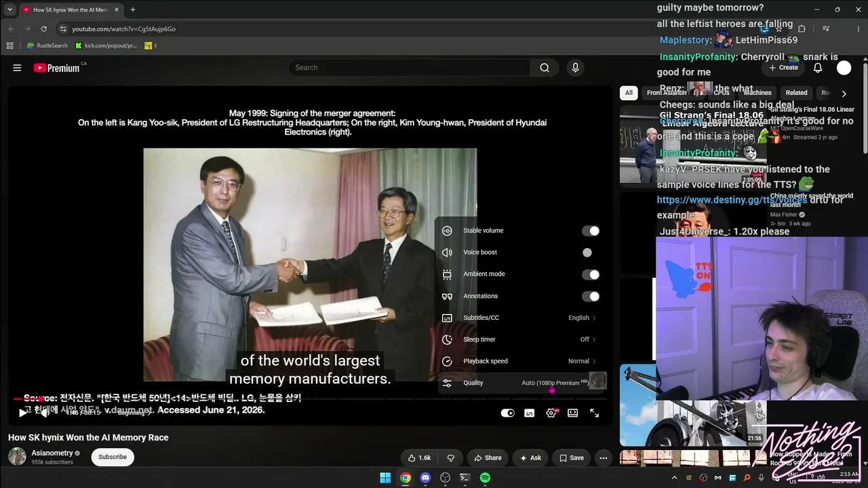Image resolution: width=868 pixels, height=488 pixels.
Task: Open more actions ellipsis under video
Action: (603, 457)
